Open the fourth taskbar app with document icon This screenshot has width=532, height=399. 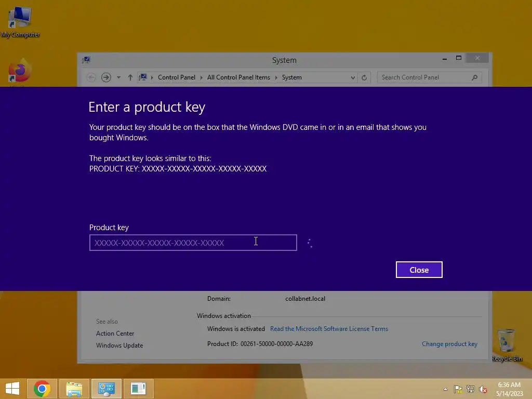pyautogui.click(x=138, y=389)
